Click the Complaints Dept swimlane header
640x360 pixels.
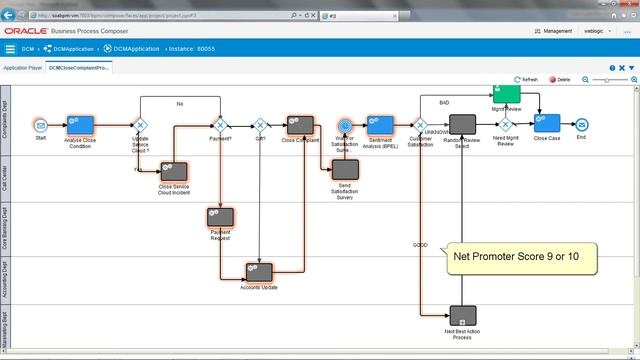tap(5, 120)
